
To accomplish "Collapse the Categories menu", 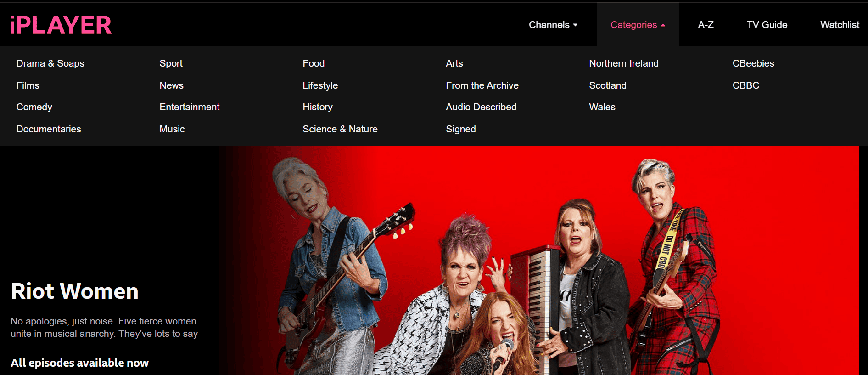I will 638,25.
